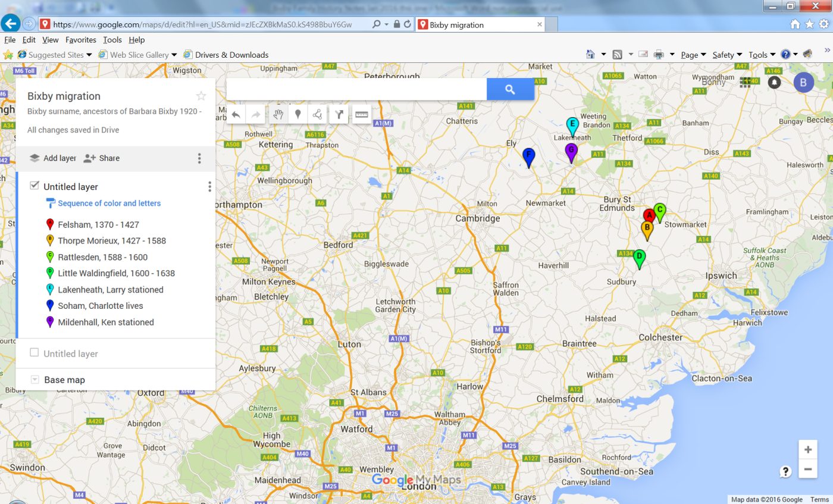Open the Help dropdown arrow in command bar
Screen dimensions: 833x504
coord(795,55)
